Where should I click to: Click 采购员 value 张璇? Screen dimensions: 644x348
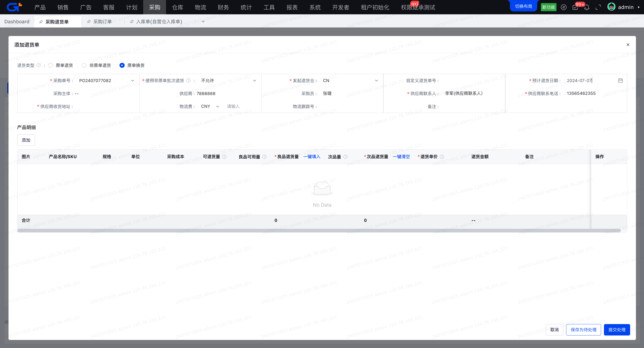(327, 93)
